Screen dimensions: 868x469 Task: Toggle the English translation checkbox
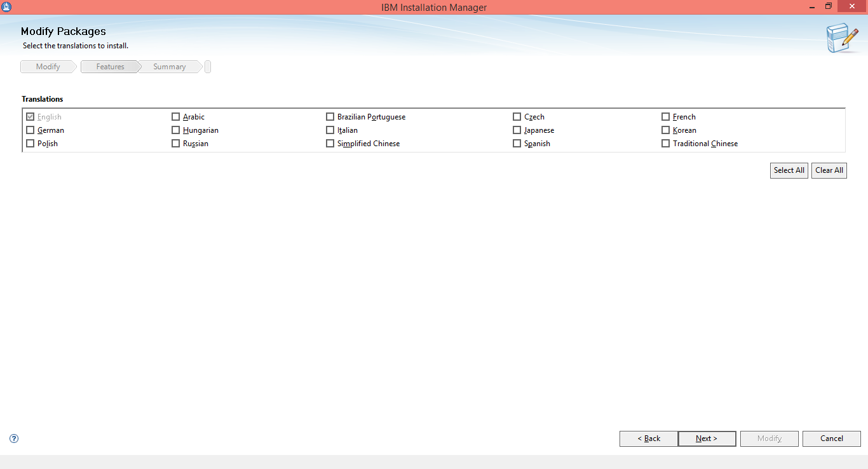(30, 117)
